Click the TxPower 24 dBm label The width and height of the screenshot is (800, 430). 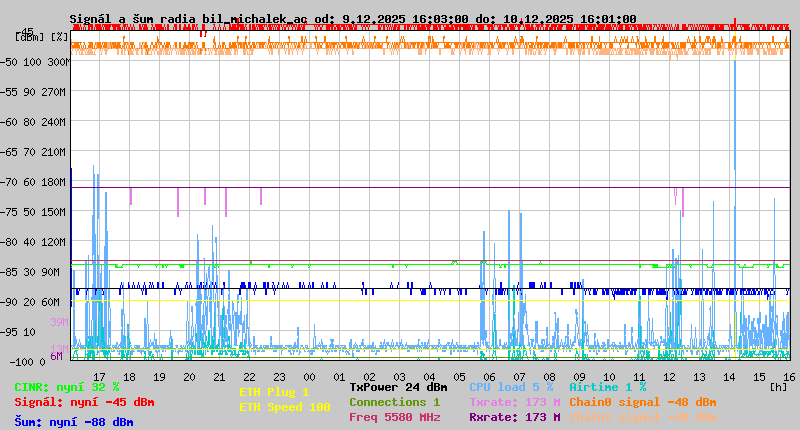tap(398, 387)
